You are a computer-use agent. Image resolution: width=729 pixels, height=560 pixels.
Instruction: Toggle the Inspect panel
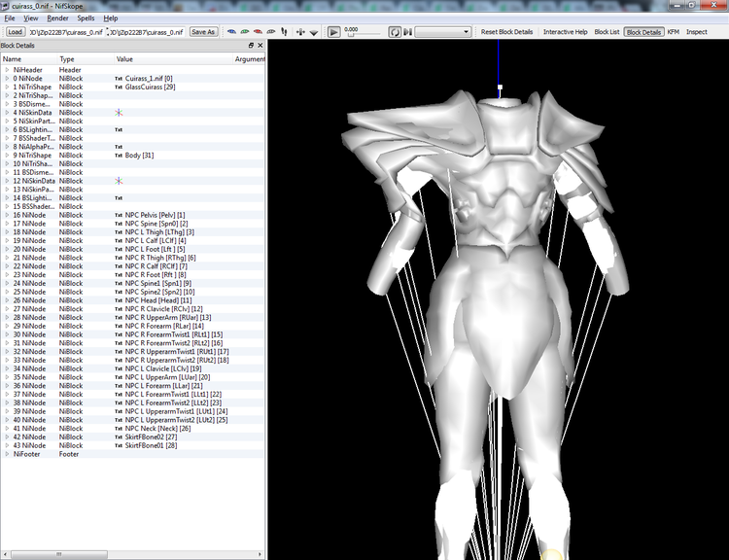tap(697, 32)
